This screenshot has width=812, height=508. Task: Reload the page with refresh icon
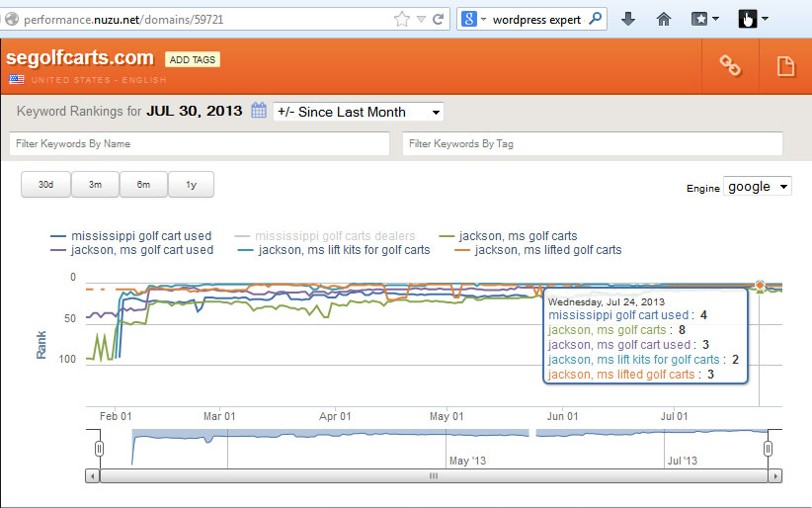[x=439, y=20]
